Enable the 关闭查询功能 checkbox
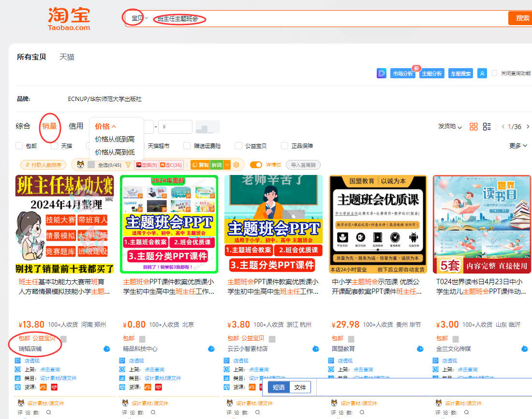 coord(494,73)
